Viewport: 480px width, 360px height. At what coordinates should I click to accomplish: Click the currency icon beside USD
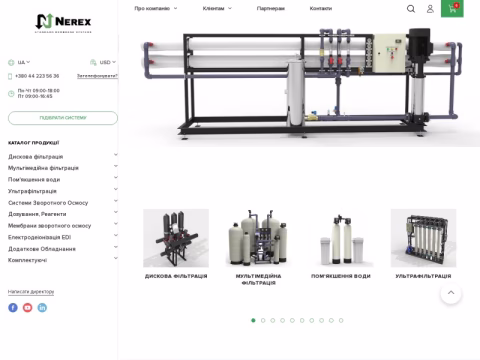(93, 62)
